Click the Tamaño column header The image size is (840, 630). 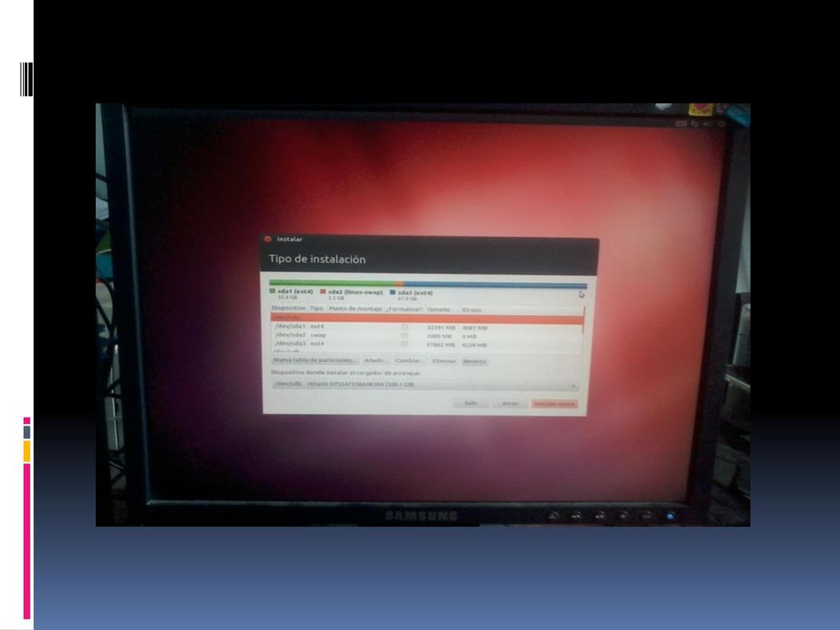pos(438,309)
